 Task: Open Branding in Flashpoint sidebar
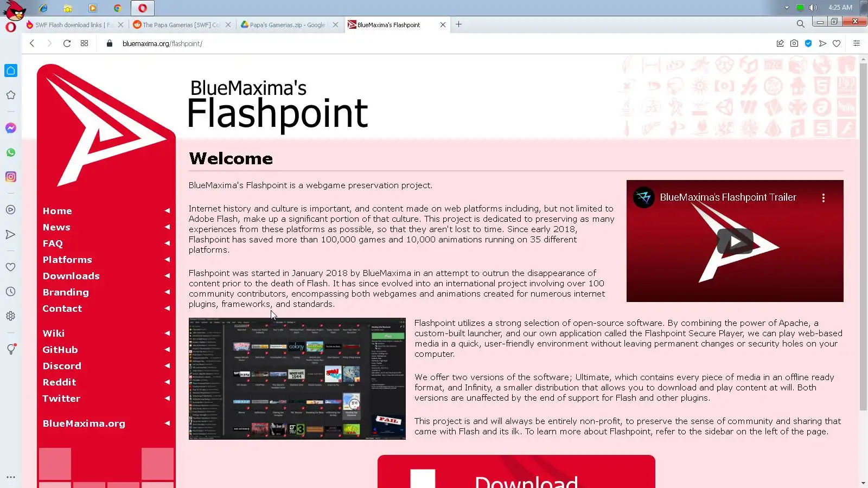66,292
